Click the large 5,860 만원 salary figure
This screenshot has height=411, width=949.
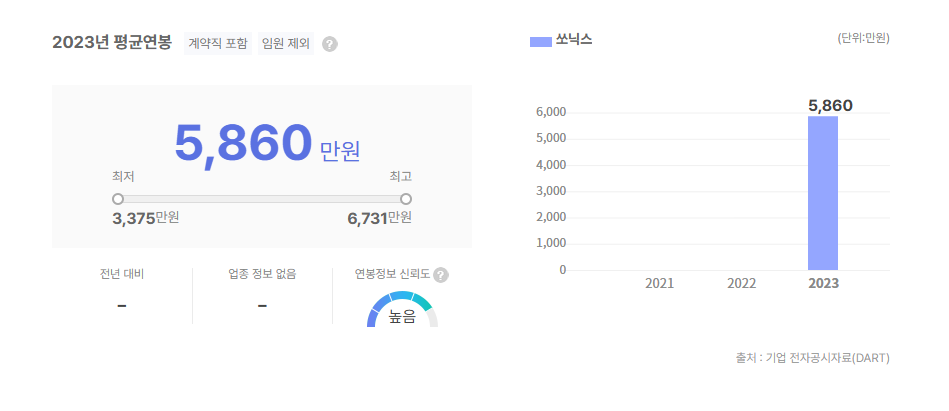click(x=266, y=144)
